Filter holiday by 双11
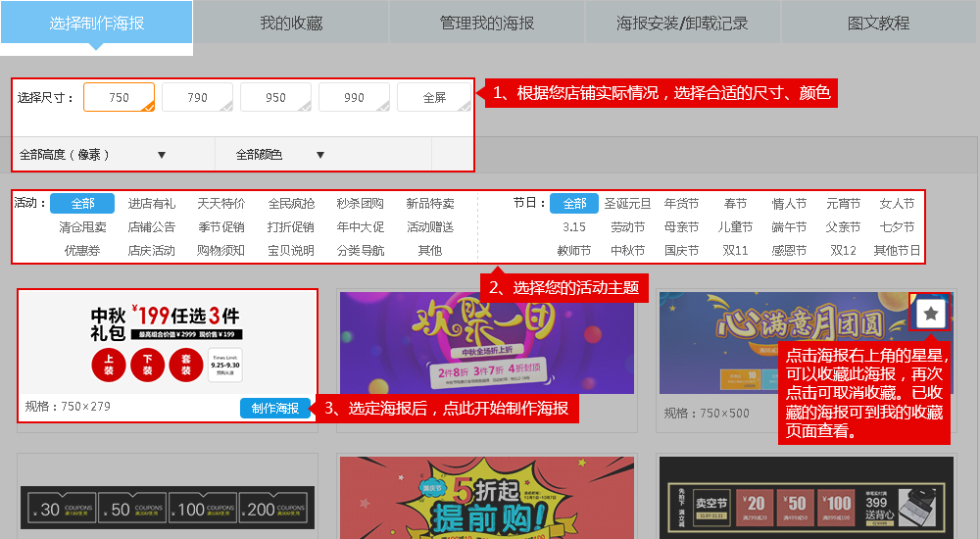This screenshot has height=539, width=980. coord(735,251)
